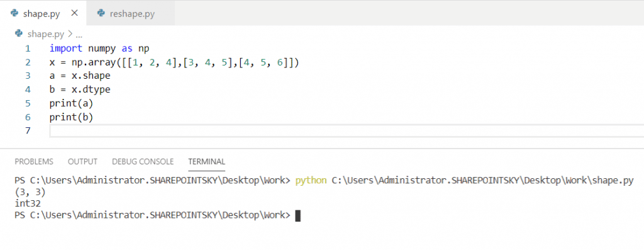The width and height of the screenshot is (644, 250).
Task: Open the DEBUG CONSOLE panel tab
Action: point(143,162)
